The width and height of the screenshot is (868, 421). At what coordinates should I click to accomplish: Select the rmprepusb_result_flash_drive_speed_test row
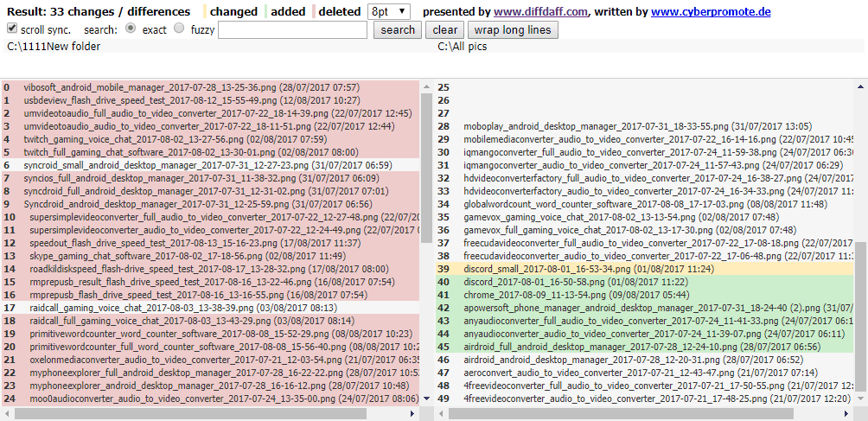pyautogui.click(x=210, y=282)
